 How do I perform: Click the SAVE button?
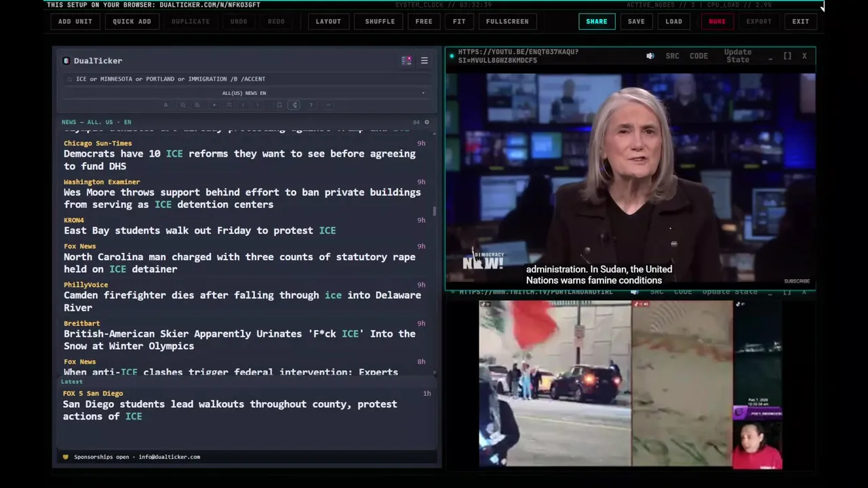pos(636,21)
